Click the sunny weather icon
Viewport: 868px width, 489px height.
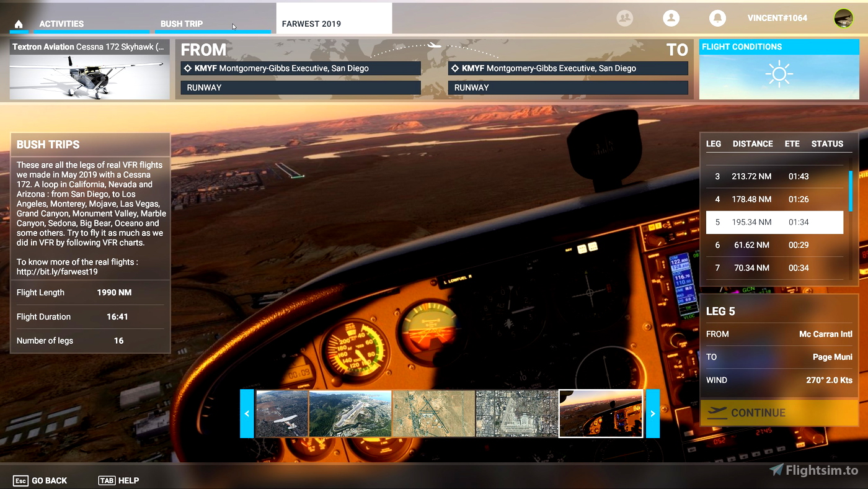[x=779, y=74]
